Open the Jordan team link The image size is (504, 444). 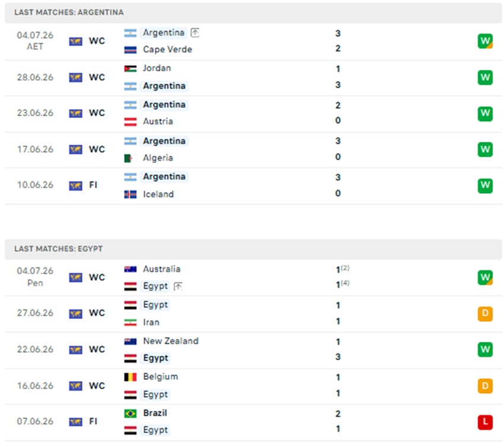pos(157,68)
